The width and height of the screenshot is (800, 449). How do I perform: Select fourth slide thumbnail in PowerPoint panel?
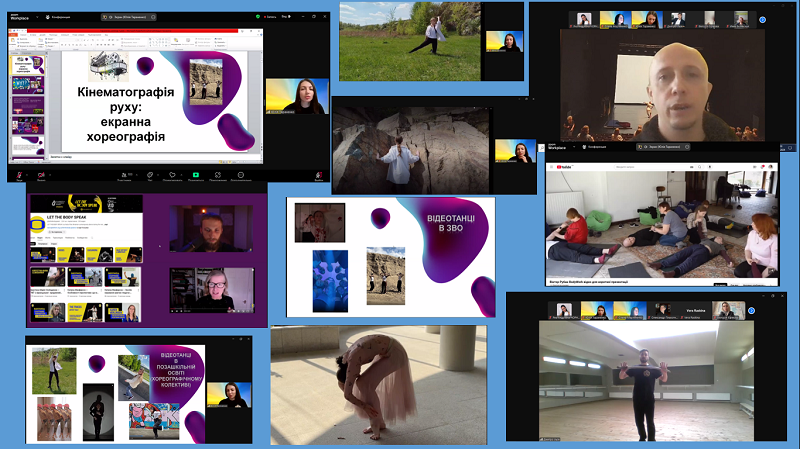[28, 125]
